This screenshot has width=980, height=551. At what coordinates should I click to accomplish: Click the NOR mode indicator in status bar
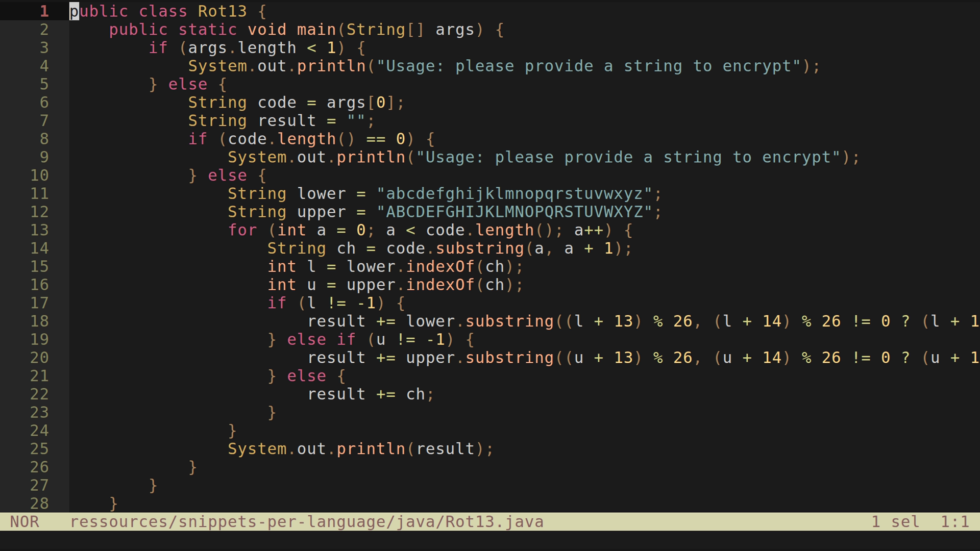26,521
